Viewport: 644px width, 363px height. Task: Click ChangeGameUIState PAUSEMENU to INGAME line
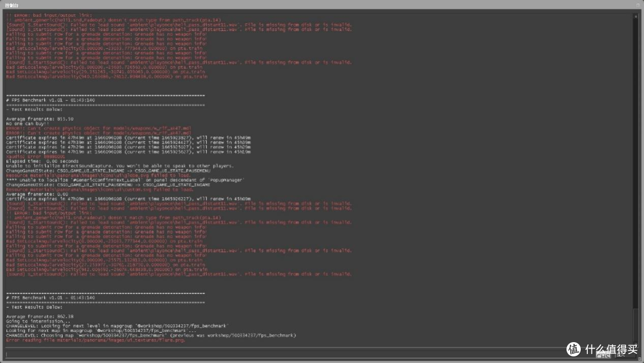108,185
